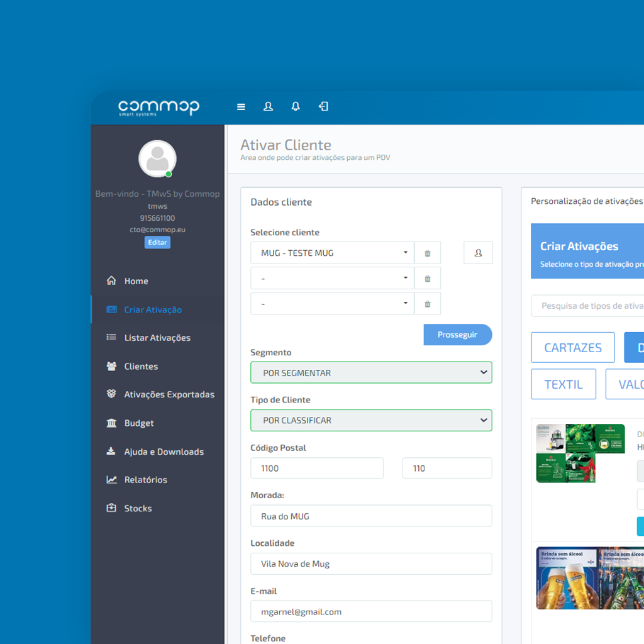Screen dimensions: 644x644
Task: Click the Ativar Cliente page heading
Action: (286, 145)
